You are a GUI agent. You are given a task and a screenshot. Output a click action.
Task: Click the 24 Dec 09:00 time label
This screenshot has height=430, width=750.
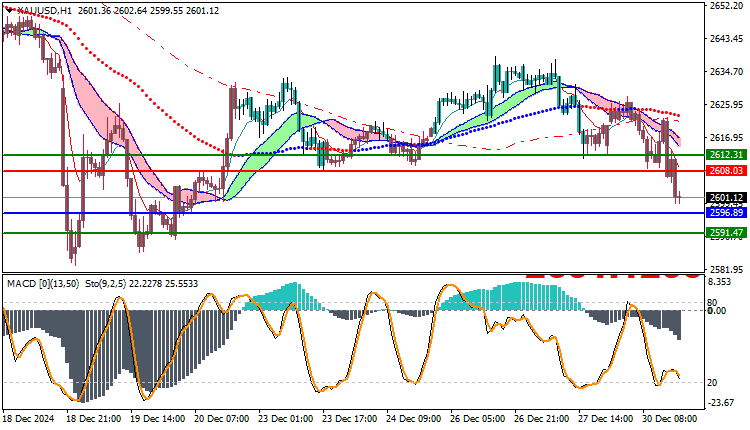pos(414,419)
